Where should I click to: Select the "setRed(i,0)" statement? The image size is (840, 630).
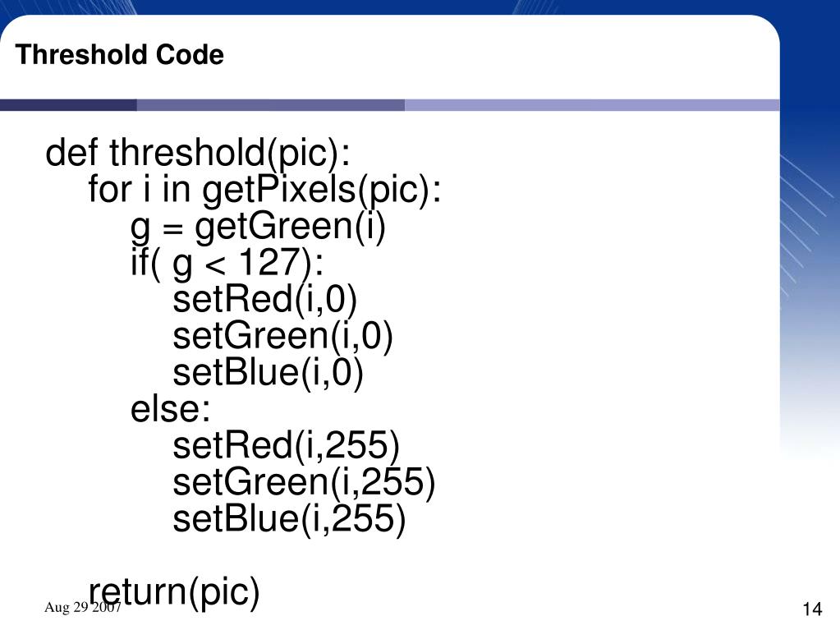coord(264,299)
